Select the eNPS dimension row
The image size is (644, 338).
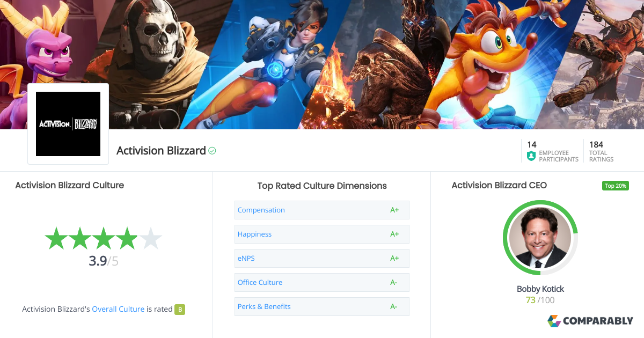(322, 258)
